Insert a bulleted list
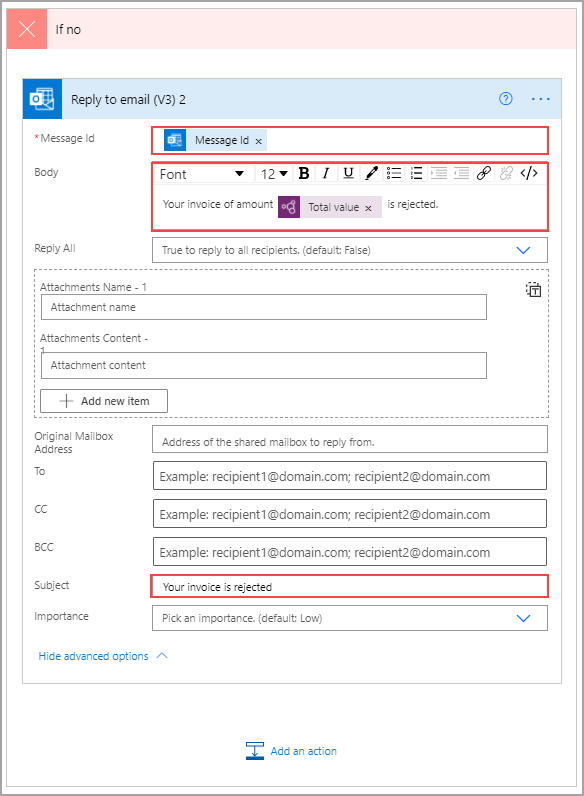584x796 pixels. [x=394, y=174]
